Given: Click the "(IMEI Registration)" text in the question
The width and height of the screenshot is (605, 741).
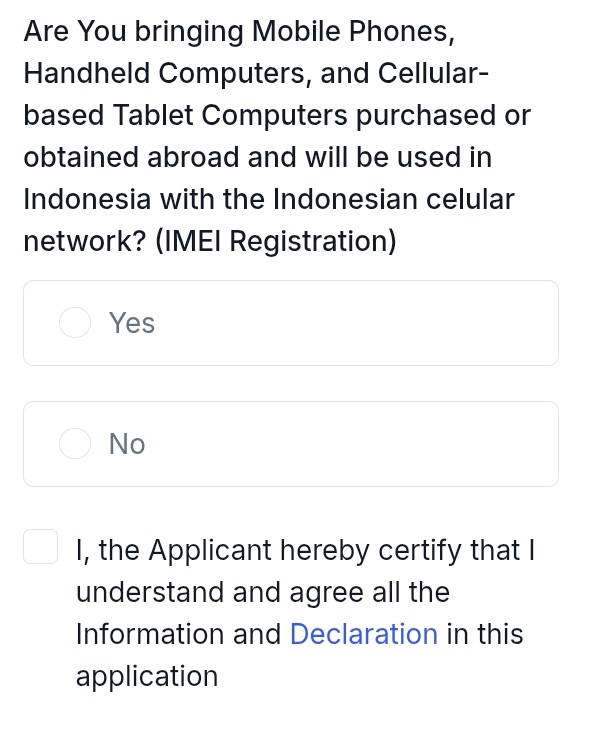Looking at the screenshot, I should click(277, 241).
